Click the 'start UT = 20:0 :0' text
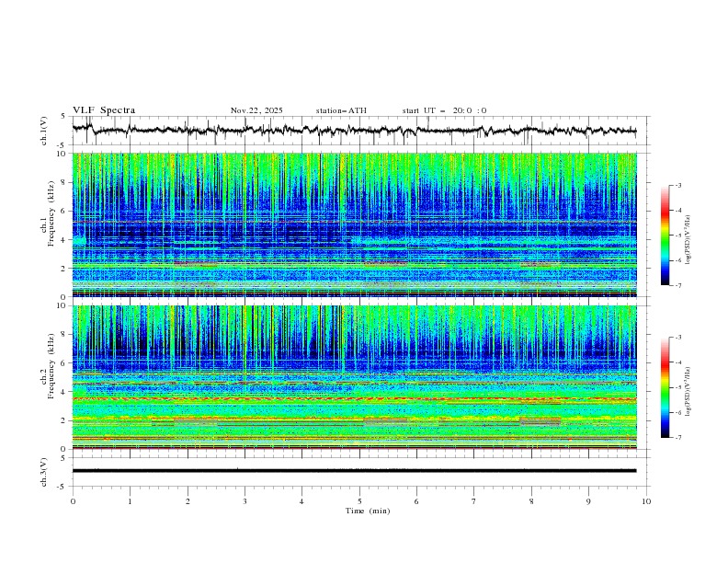Viewport: 728px width, 563px height. 444,110
